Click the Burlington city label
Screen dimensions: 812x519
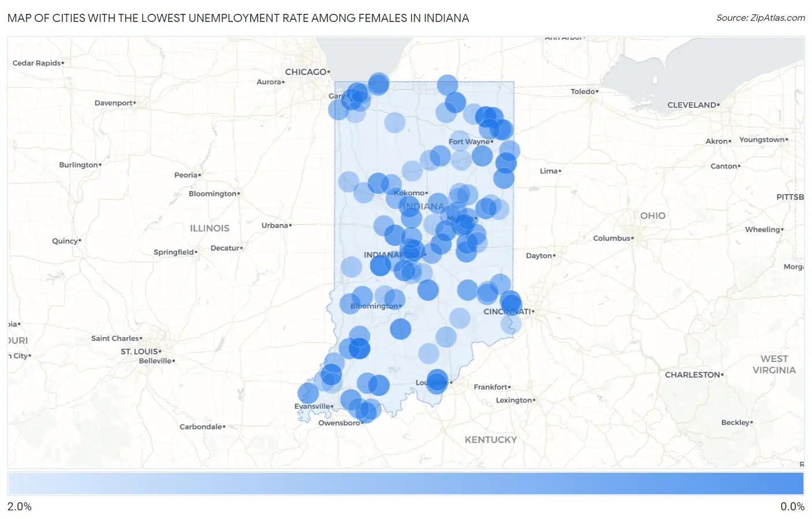pos(79,165)
